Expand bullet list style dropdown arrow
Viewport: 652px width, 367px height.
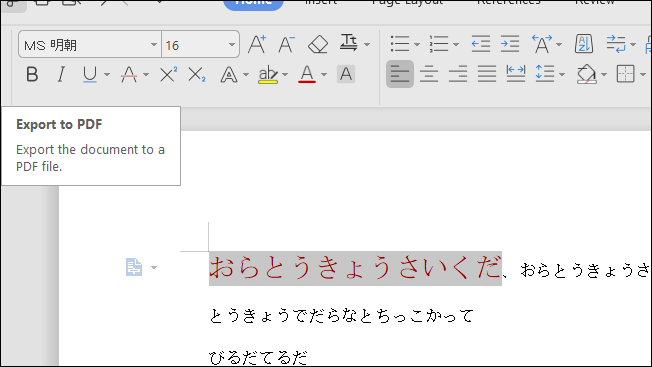tap(417, 44)
